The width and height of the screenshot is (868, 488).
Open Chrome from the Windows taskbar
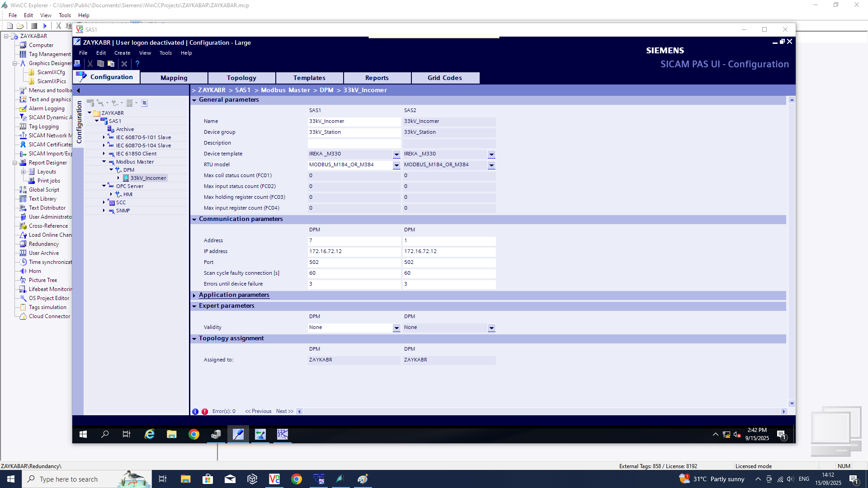(x=297, y=479)
